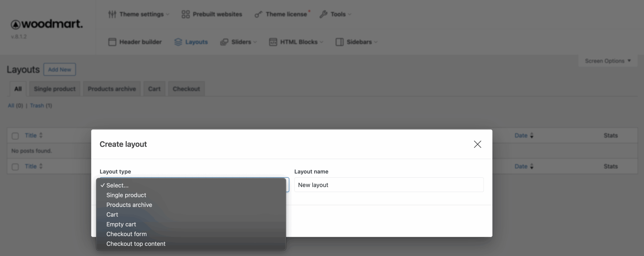The height and width of the screenshot is (256, 644).
Task: Click the top Date column header
Action: (521, 136)
